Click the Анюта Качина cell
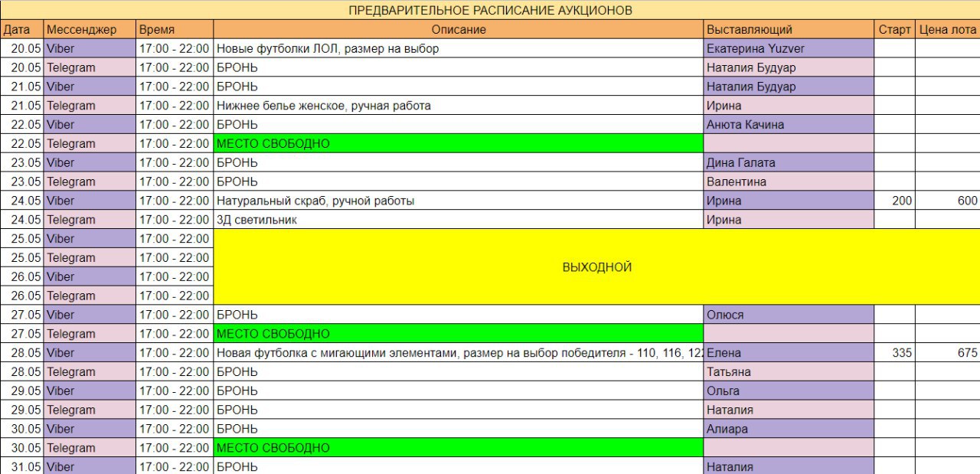Screen dimensions: 980x474 click(x=789, y=124)
